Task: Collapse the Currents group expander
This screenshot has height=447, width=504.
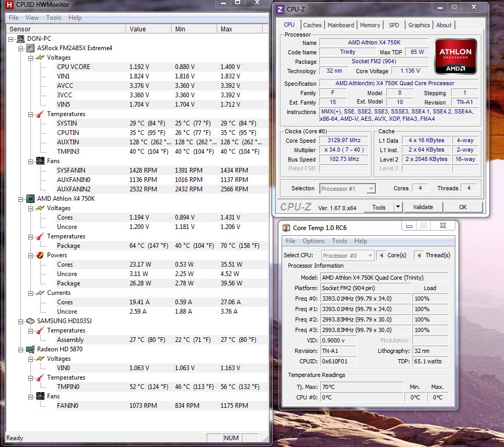Action: pos(30,293)
